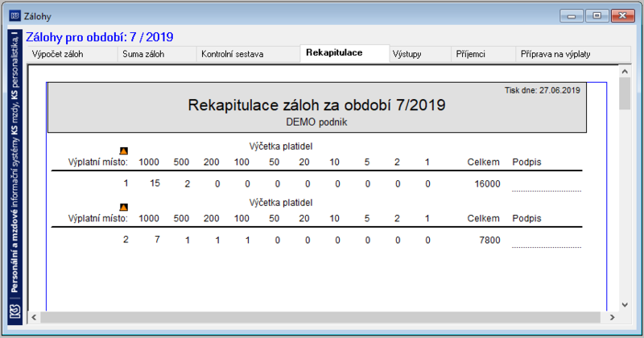Click vertical scrollbar down arrow

pyautogui.click(x=625, y=305)
